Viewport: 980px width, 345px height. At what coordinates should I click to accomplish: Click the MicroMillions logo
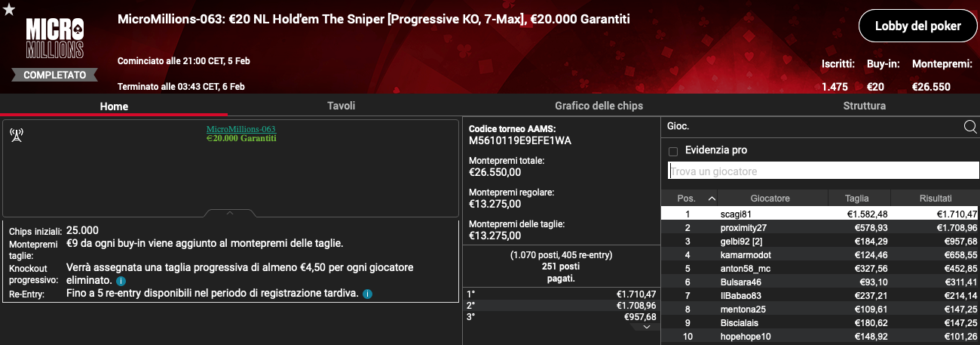pyautogui.click(x=54, y=39)
